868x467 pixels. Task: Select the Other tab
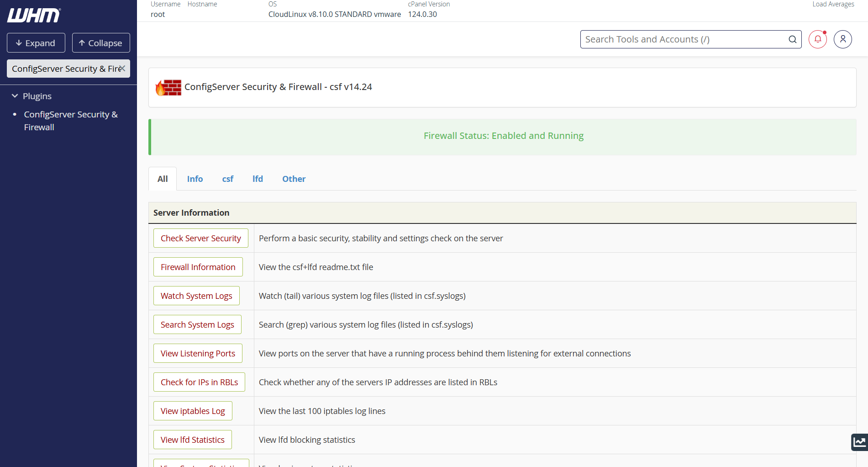294,179
